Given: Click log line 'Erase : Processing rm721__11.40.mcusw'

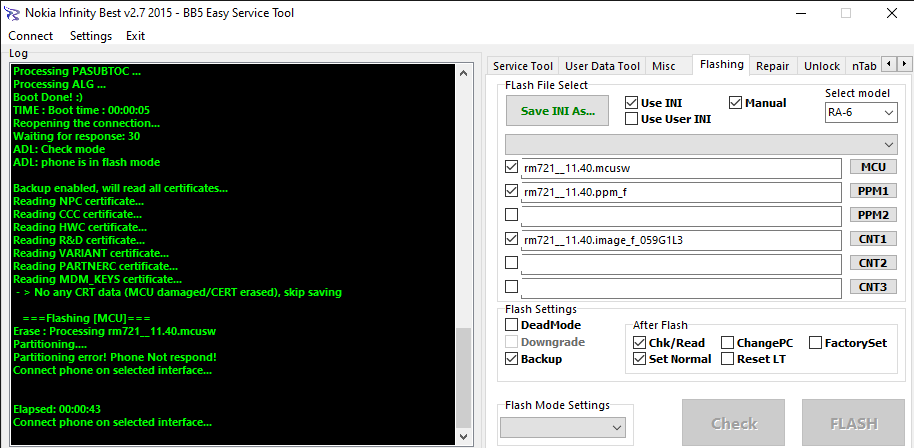Looking at the screenshot, I should pos(115,331).
